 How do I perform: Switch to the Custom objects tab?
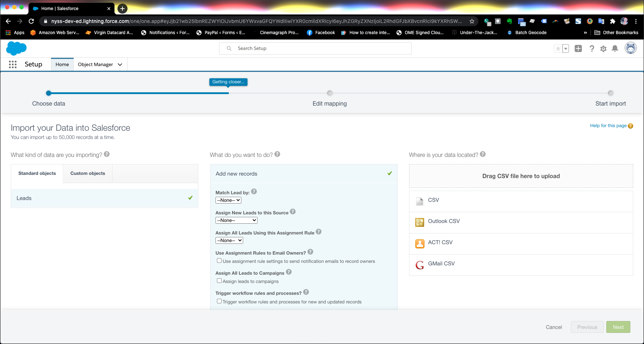point(88,173)
